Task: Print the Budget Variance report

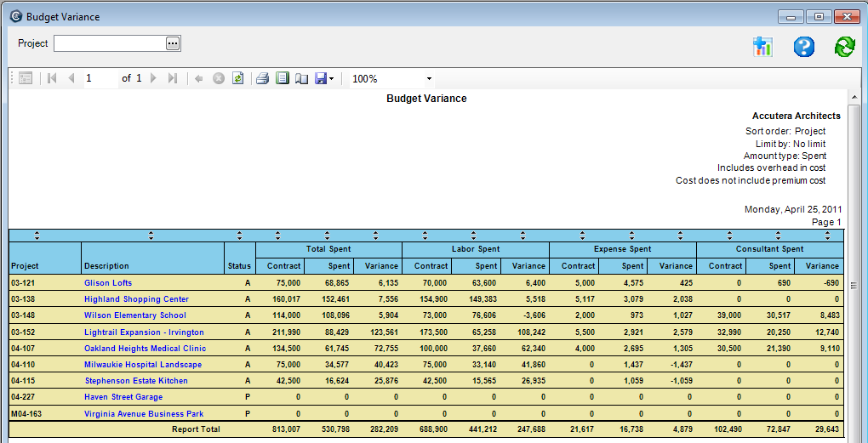Action: (263, 78)
